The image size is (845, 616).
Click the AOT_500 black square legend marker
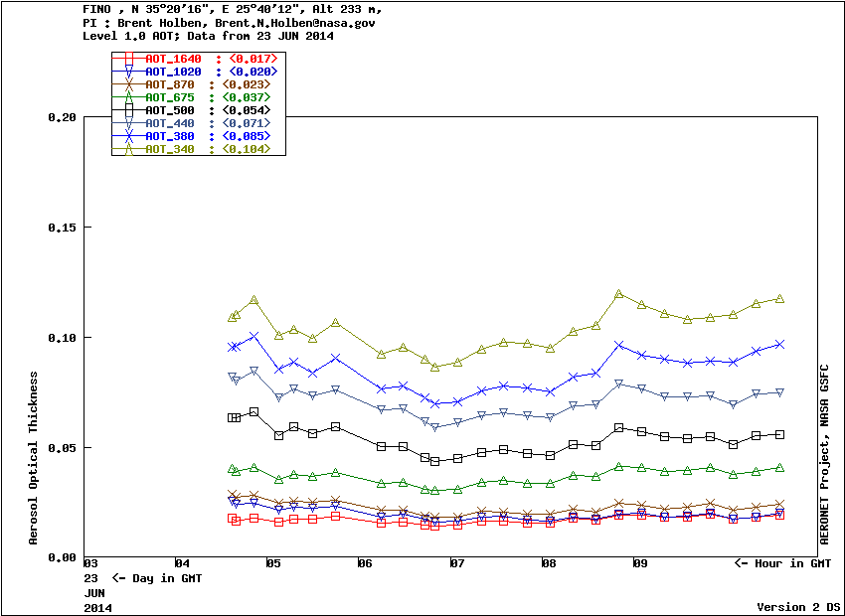pos(128,110)
